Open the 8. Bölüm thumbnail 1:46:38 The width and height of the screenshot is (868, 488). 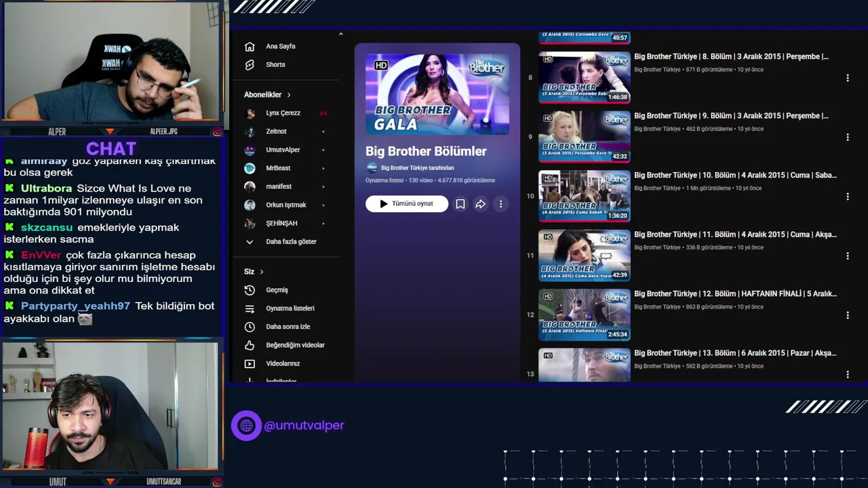point(585,77)
